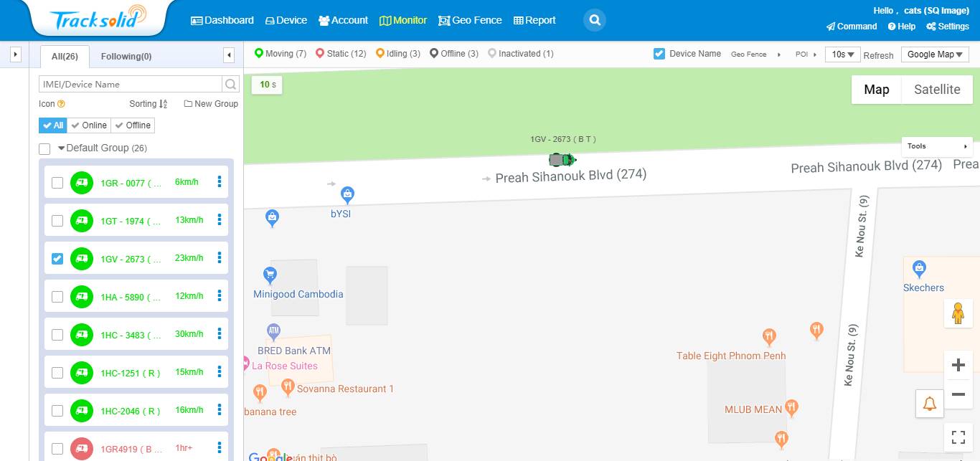
Task: Zoom out the map with minus
Action: [958, 394]
